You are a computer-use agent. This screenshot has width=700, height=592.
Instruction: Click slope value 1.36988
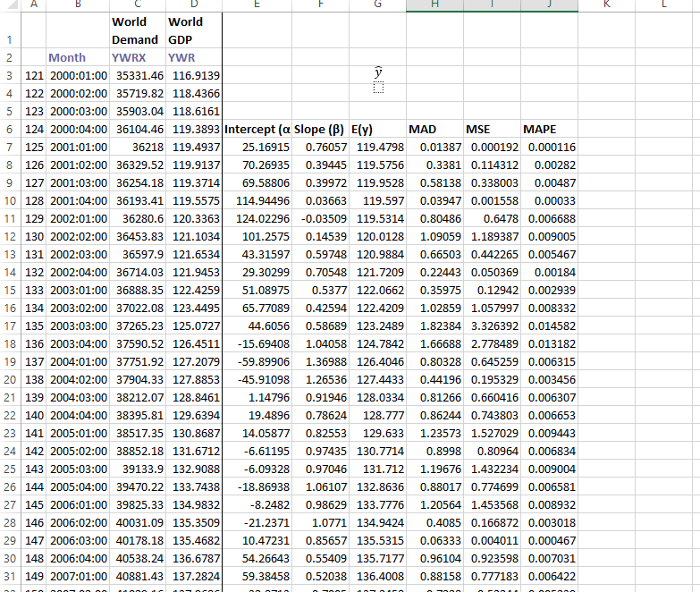(x=321, y=361)
